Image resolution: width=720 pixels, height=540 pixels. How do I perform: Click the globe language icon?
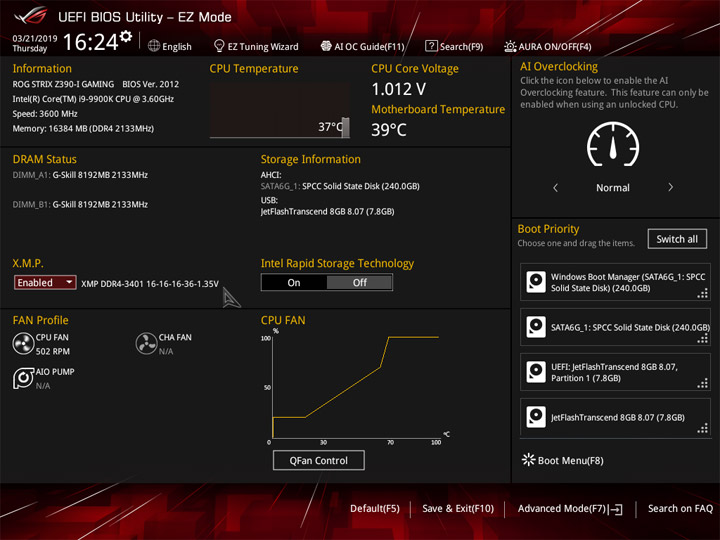154,46
